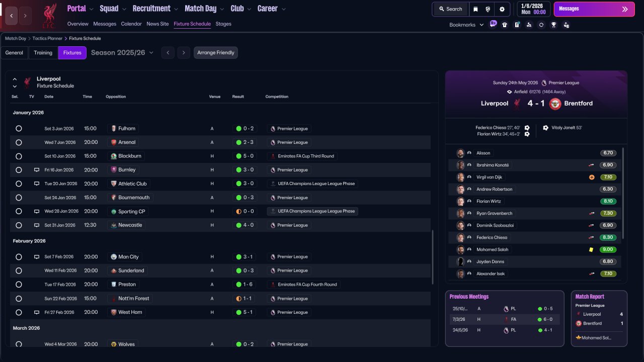Click the date display 1/6/2026 Mon
Viewport: 644px width, 362px height.
tap(533, 9)
